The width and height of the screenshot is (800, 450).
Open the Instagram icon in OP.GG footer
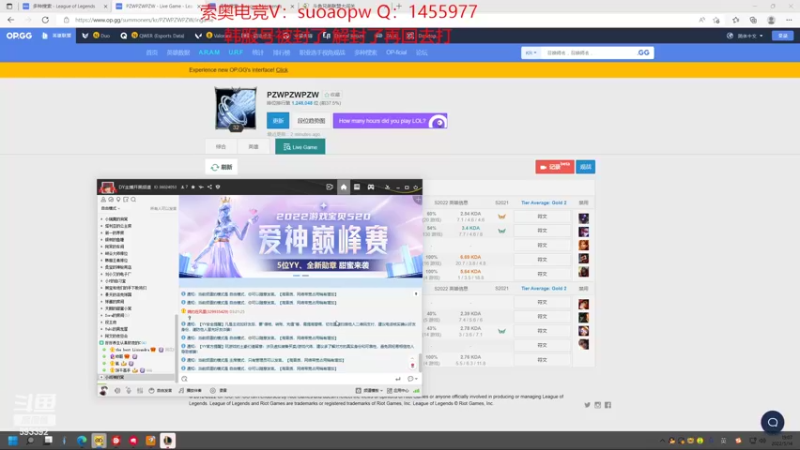[597, 405]
